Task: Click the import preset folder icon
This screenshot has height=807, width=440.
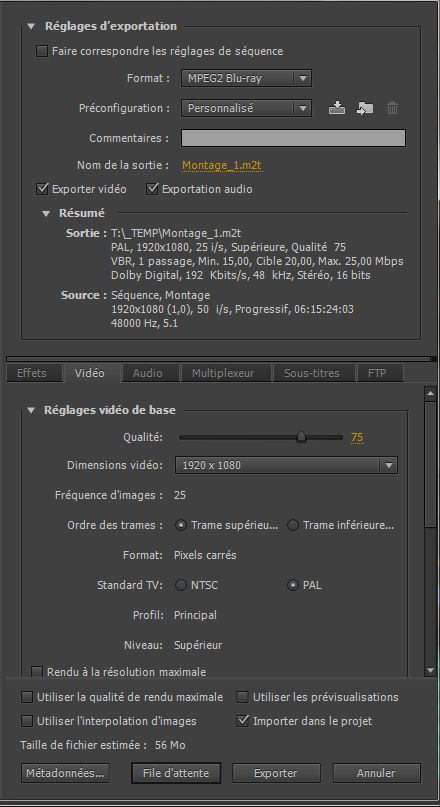Action: tap(365, 108)
